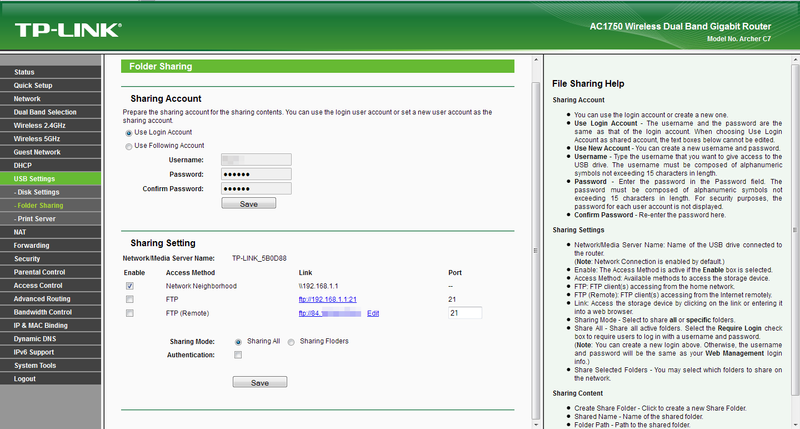Click main panel scrollbar up arrow
Viewport: 800px width, 429px height.
536,60
